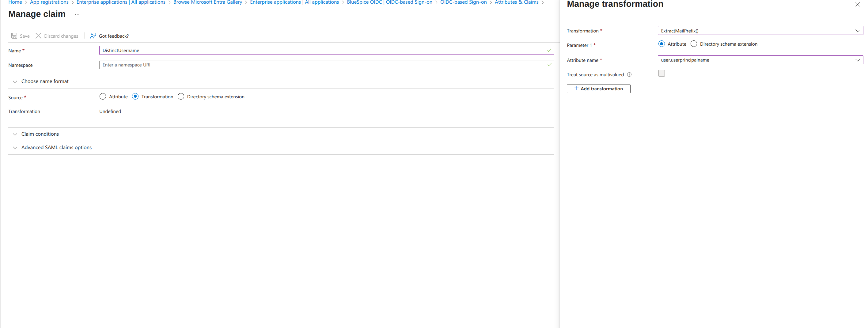The width and height of the screenshot is (868, 328).
Task: Select Directory schema extension for Parameter 1
Action: [x=693, y=44]
